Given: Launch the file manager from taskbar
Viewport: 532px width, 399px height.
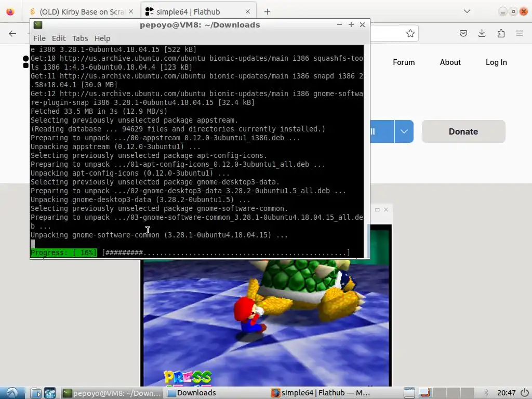Looking at the screenshot, I should pyautogui.click(x=36, y=393).
